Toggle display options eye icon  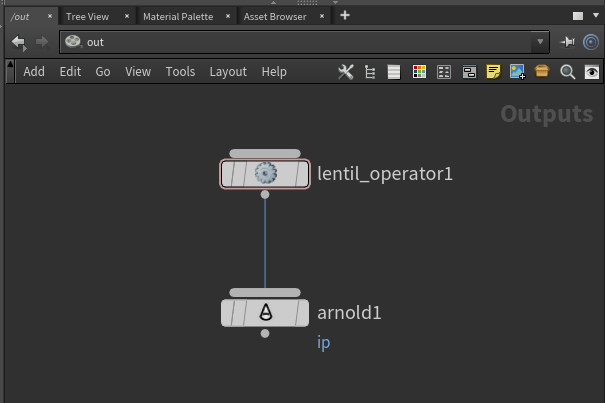click(x=592, y=72)
